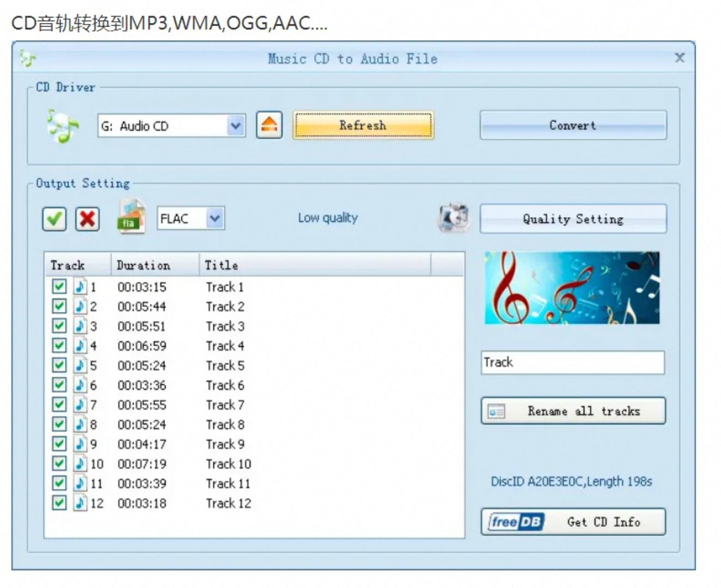This screenshot has height=588, width=721.
Task: Open the FLAC format dropdown
Action: click(215, 218)
